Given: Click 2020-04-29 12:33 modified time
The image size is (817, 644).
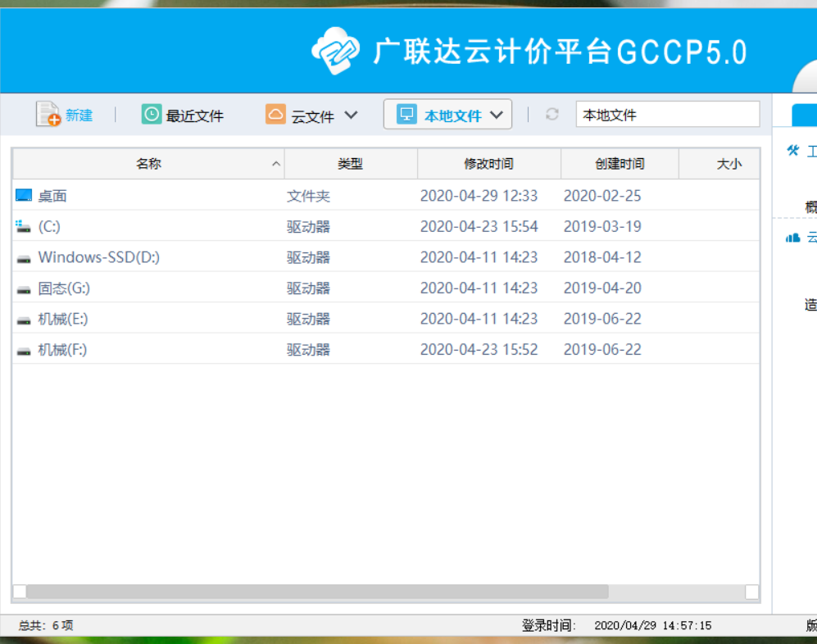Looking at the screenshot, I should (479, 195).
